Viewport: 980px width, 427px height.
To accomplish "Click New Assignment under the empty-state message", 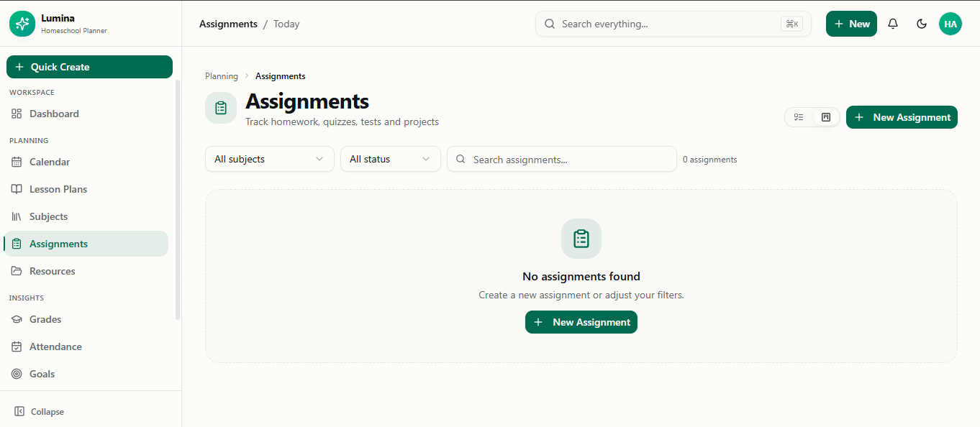I will click(581, 322).
